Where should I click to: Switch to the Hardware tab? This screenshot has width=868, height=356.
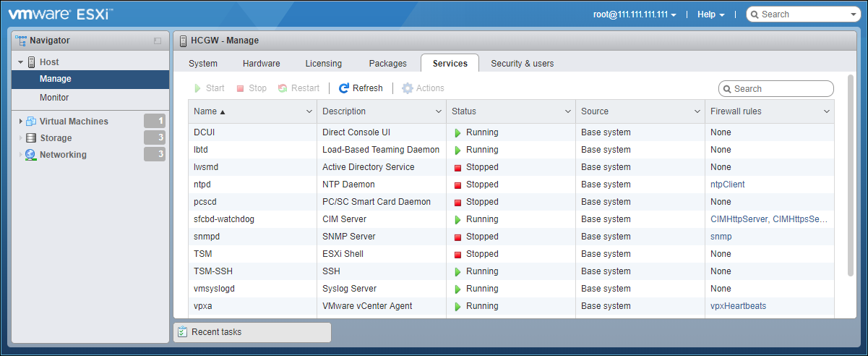(262, 64)
